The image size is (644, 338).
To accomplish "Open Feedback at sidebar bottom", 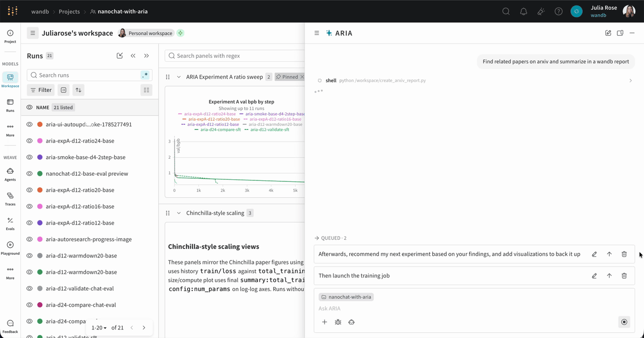I will (x=10, y=326).
